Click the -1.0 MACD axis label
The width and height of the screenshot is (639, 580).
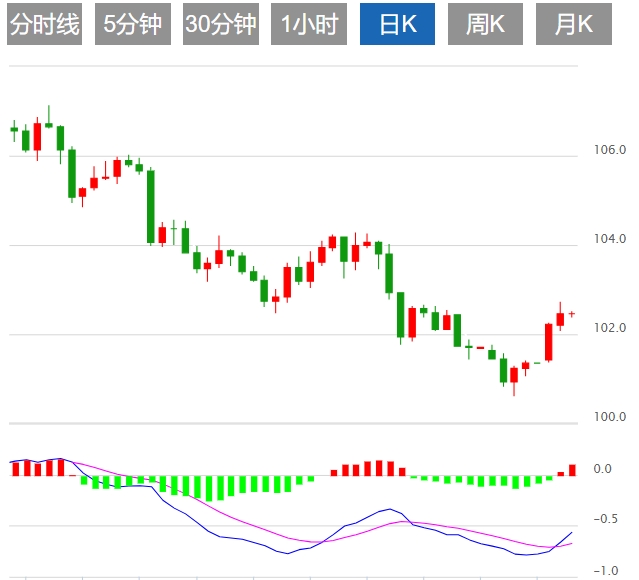[606, 571]
